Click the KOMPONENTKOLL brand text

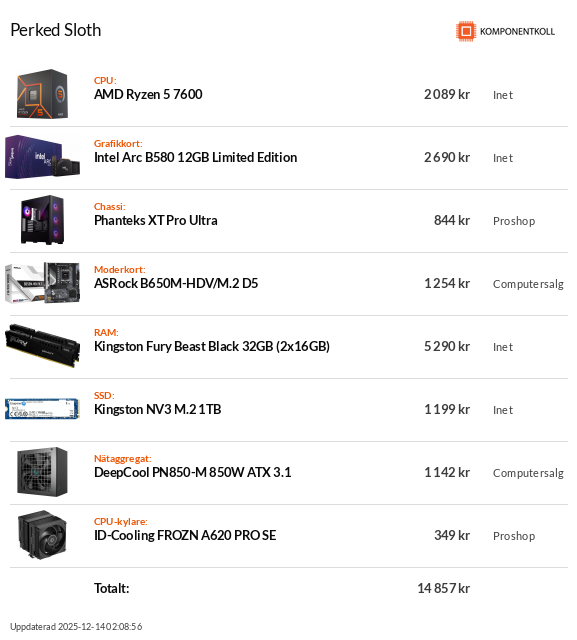pyautogui.click(x=517, y=31)
